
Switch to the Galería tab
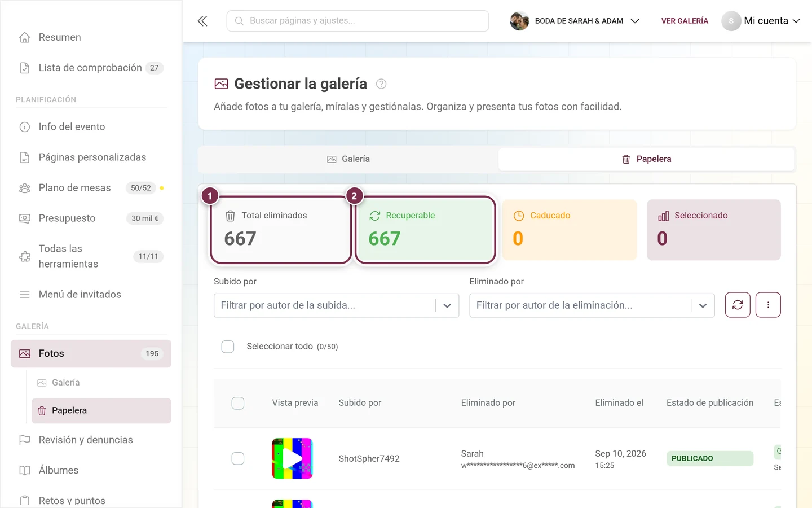click(x=348, y=159)
